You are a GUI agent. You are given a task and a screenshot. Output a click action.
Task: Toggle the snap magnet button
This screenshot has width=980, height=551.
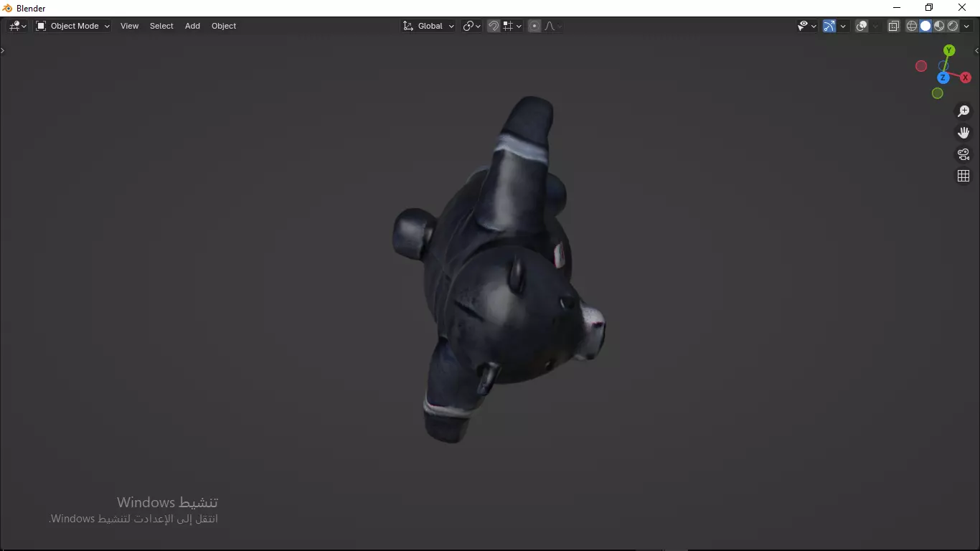coord(494,26)
